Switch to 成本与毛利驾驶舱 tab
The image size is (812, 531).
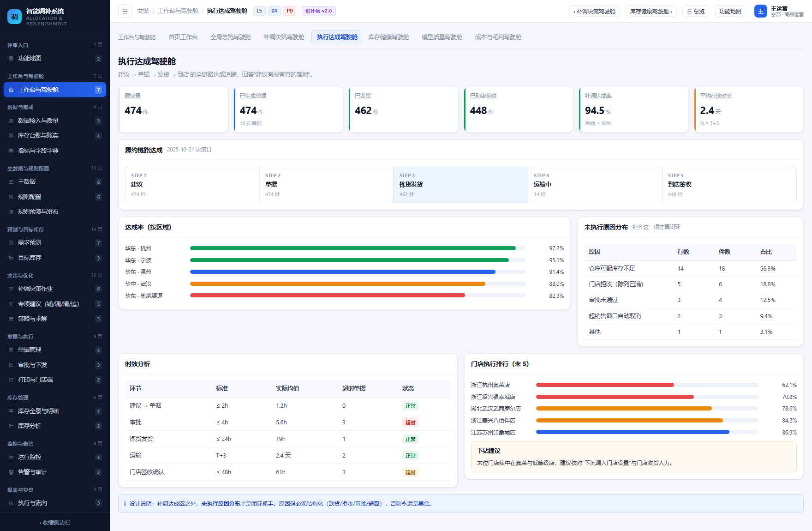click(498, 37)
